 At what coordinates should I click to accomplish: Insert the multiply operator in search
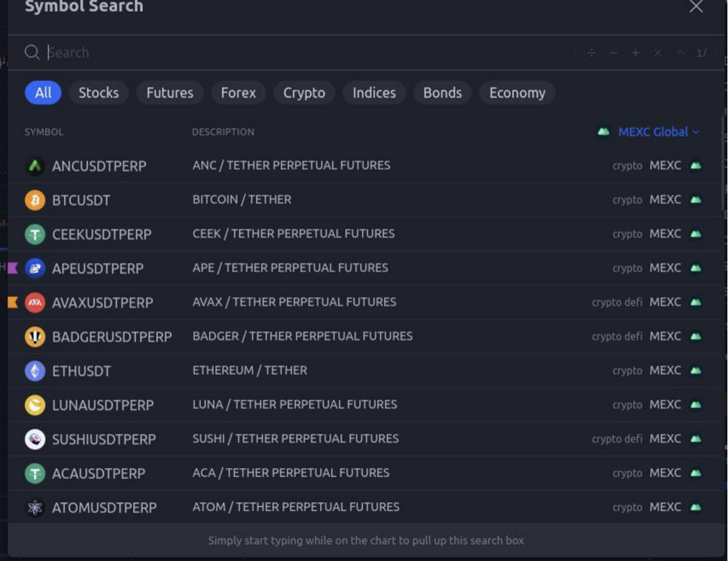pos(658,53)
